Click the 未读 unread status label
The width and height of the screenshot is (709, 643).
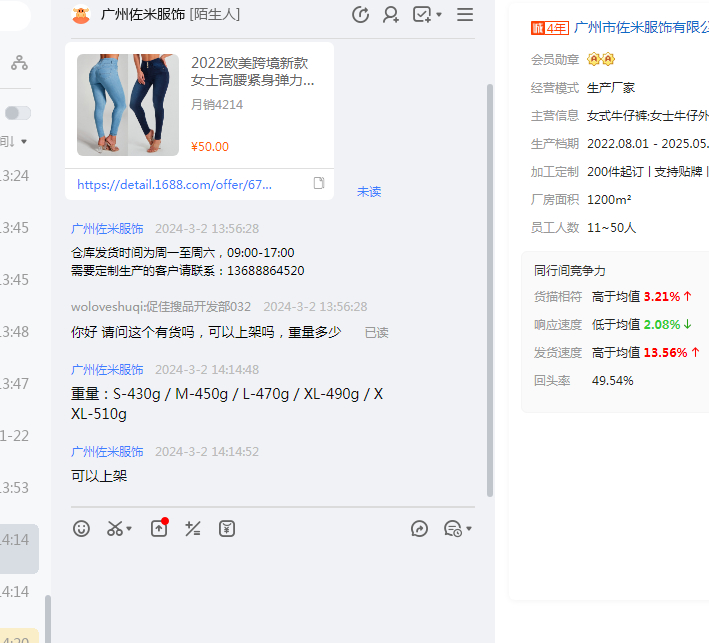[369, 192]
